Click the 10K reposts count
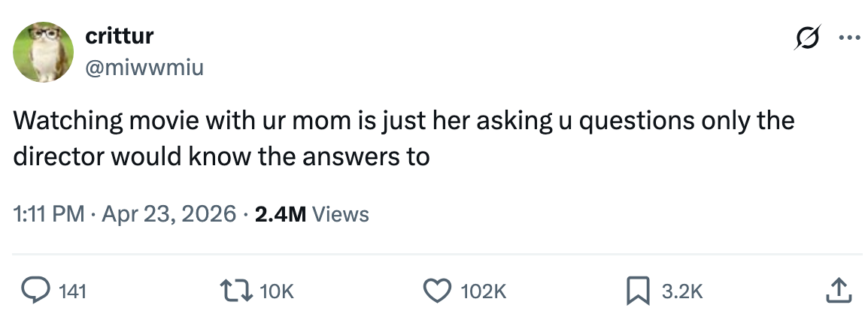Viewport: 868px width, 317px height. (x=277, y=291)
